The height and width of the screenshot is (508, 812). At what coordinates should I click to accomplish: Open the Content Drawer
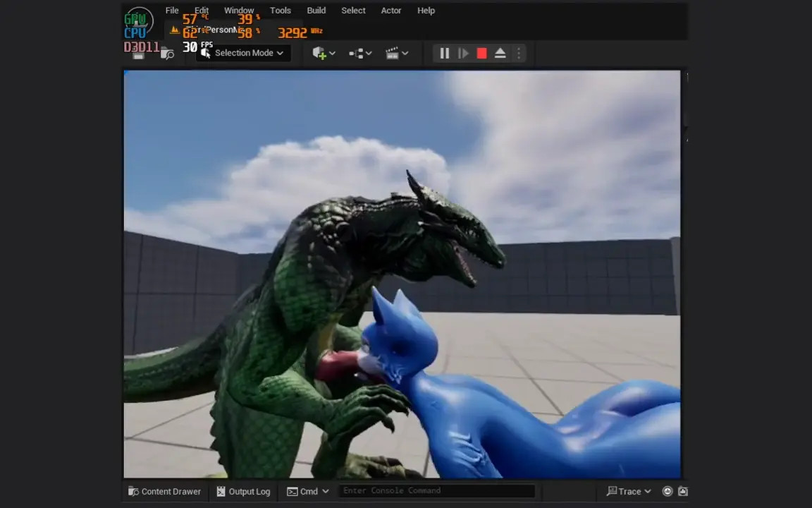[164, 491]
